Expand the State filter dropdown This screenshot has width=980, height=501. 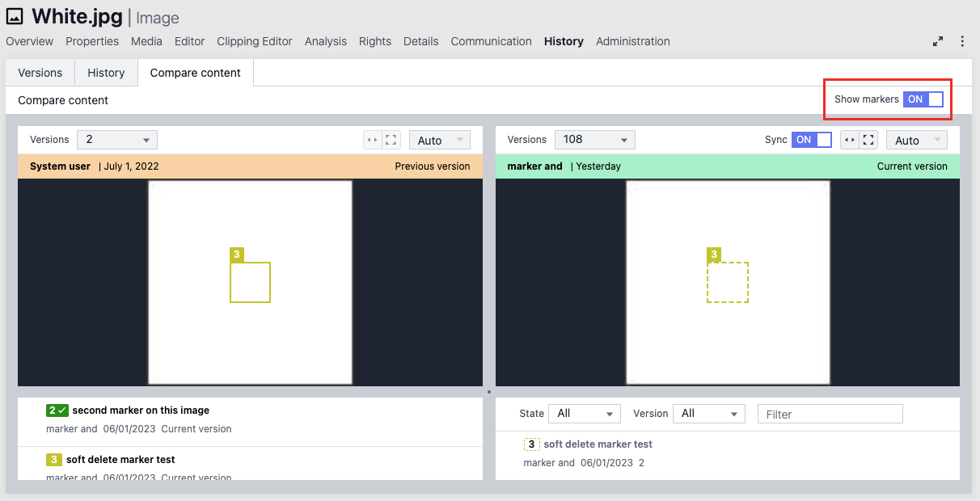click(x=584, y=414)
